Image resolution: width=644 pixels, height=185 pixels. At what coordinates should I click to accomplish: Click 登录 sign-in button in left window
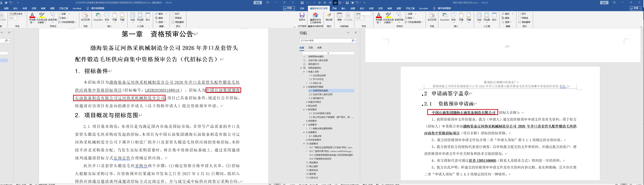coord(258,3)
